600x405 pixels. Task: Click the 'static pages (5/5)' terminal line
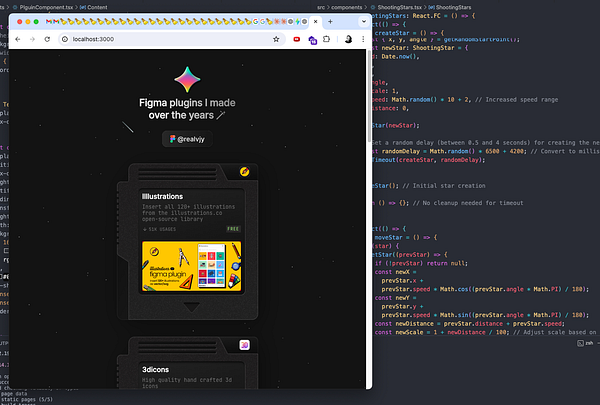pos(27,399)
